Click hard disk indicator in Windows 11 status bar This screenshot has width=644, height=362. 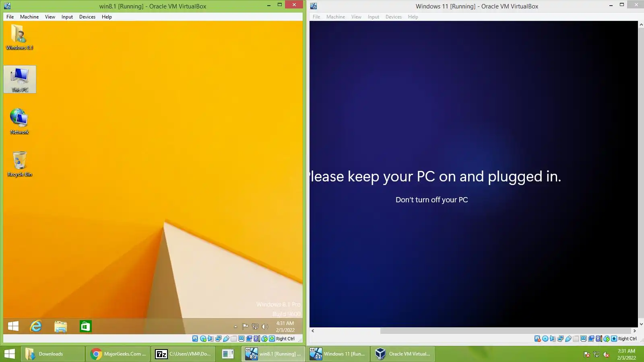pos(537,339)
